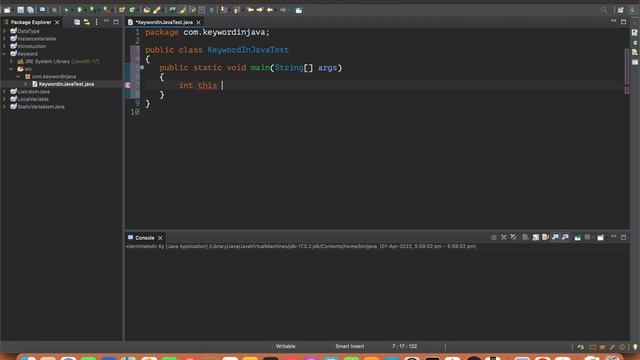Viewport: 640px width, 360px height.
Task: Expand the InstanceVariable project
Action: (4, 39)
